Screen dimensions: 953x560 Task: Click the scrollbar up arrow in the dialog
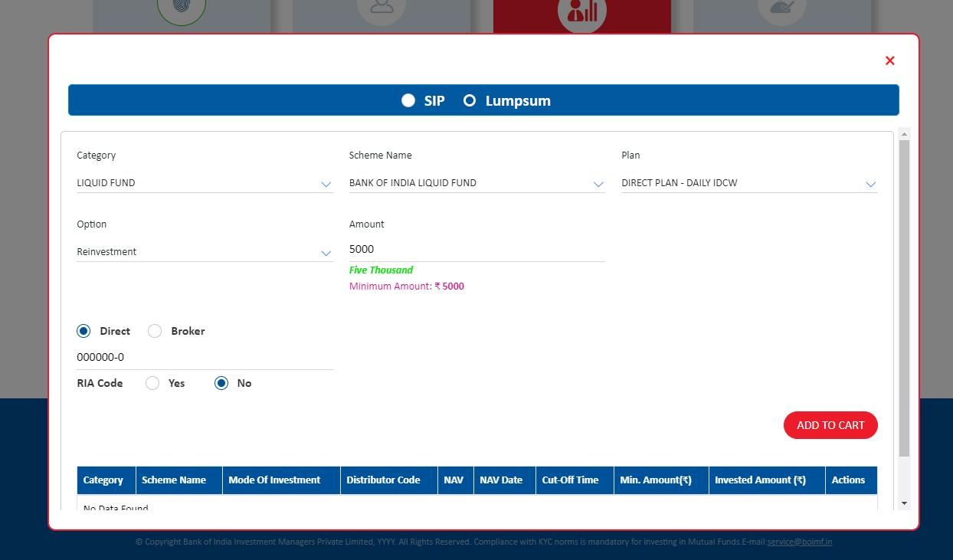point(904,134)
